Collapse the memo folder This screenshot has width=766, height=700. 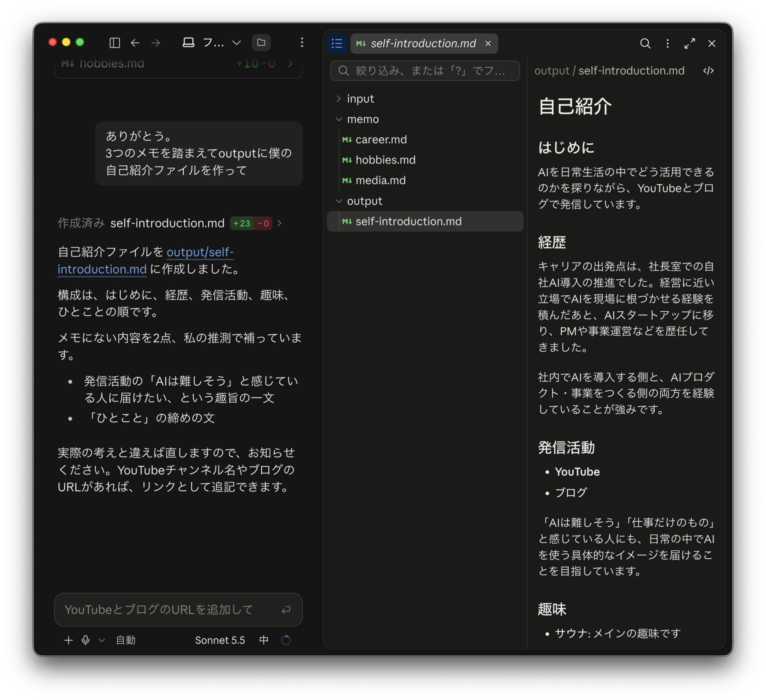(339, 119)
